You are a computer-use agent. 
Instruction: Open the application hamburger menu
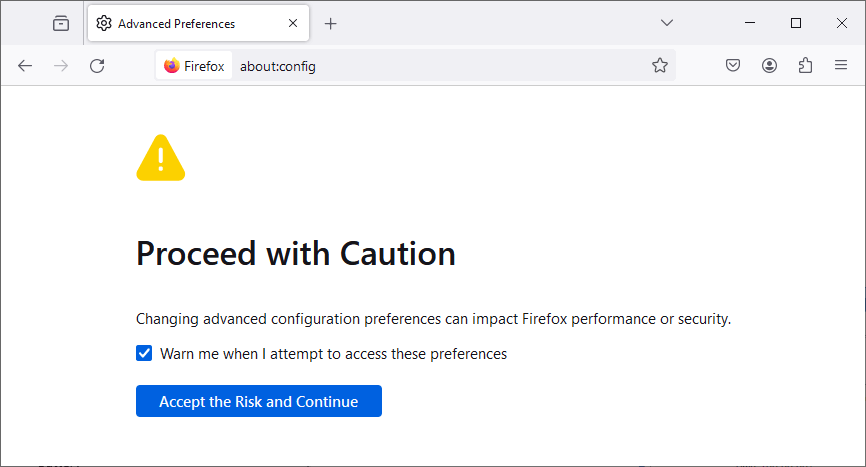click(841, 66)
